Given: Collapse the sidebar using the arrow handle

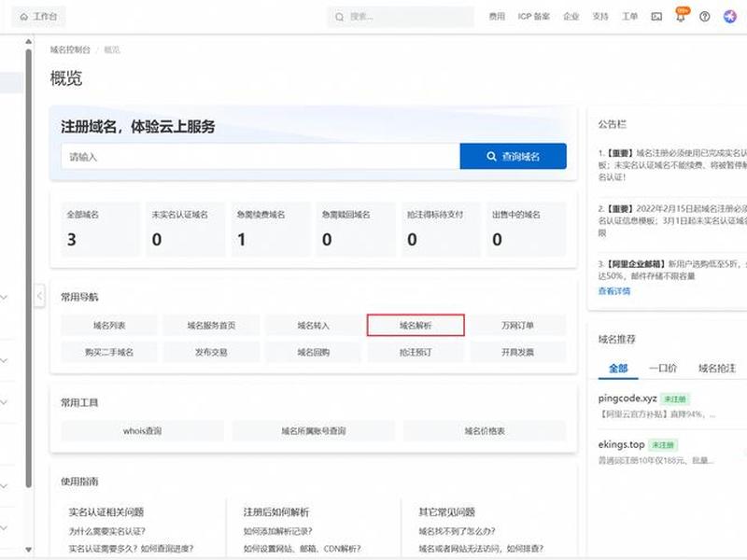Looking at the screenshot, I should 40,296.
